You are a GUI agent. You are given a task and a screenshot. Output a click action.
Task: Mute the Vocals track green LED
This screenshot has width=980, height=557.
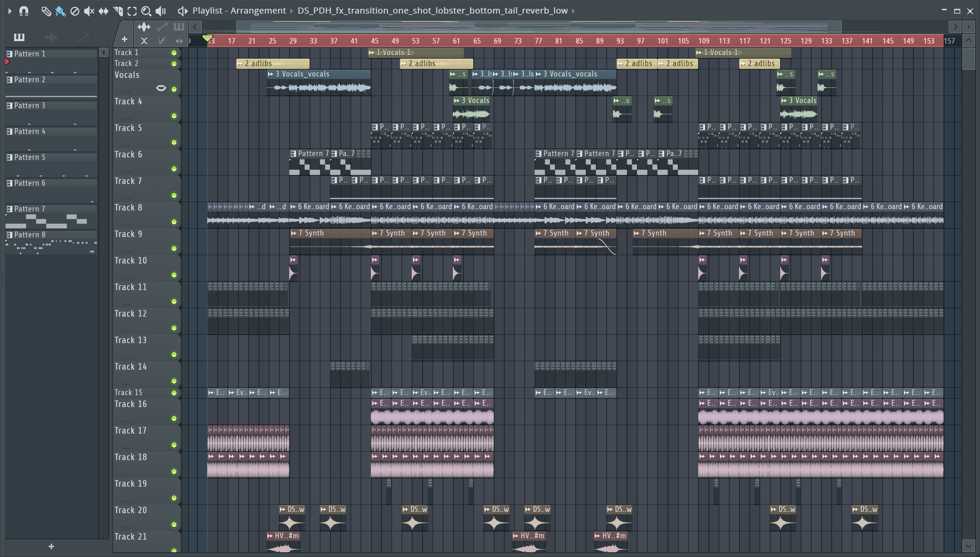click(174, 89)
